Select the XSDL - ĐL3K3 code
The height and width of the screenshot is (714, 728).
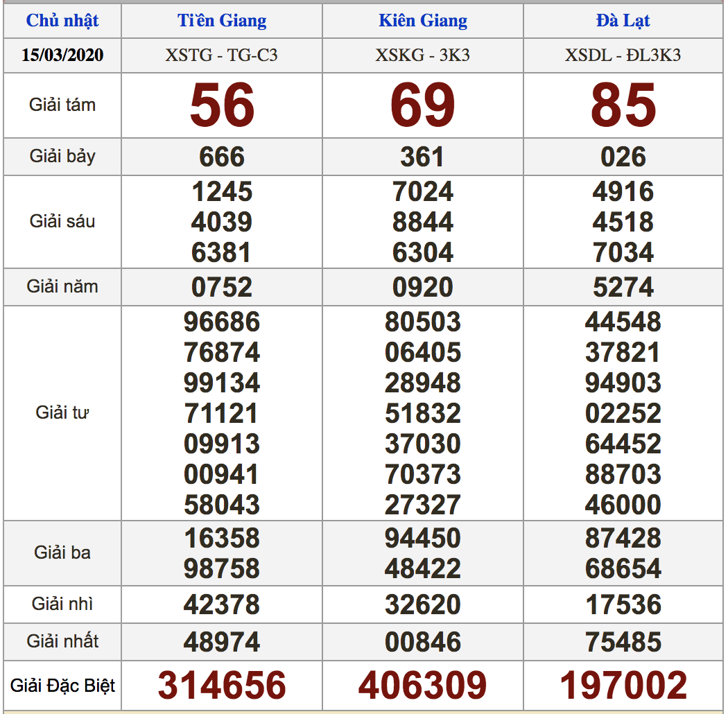pyautogui.click(x=623, y=55)
